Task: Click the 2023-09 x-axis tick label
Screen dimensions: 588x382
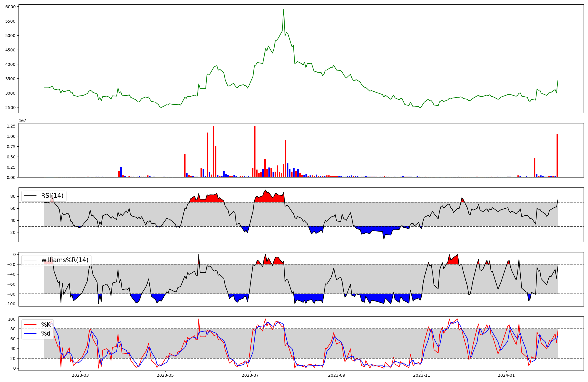Action: pos(337,375)
